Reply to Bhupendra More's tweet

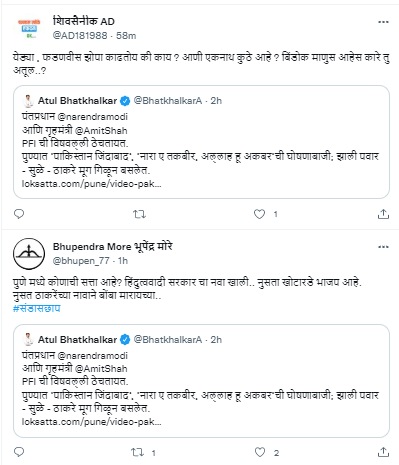[19, 452]
